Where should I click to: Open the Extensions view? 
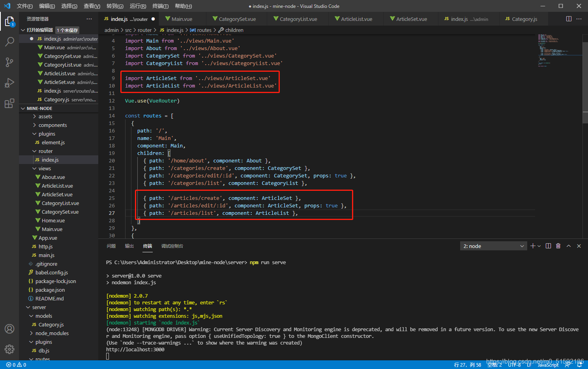pyautogui.click(x=9, y=104)
